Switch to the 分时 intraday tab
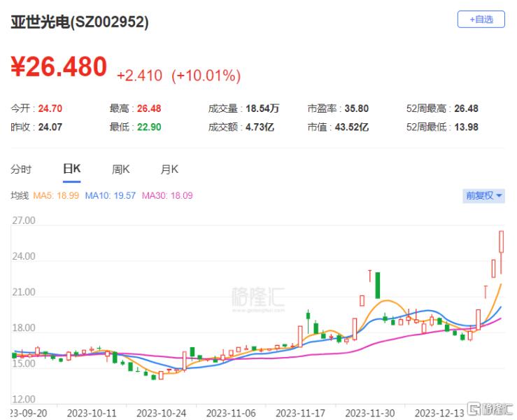 [x=21, y=169]
